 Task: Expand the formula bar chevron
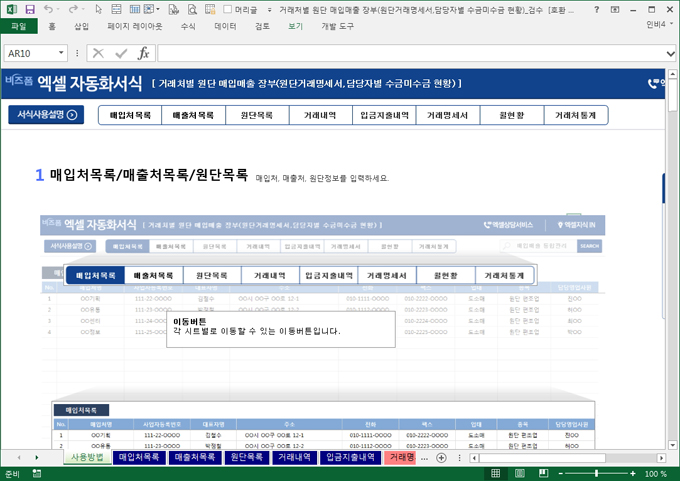coord(669,53)
